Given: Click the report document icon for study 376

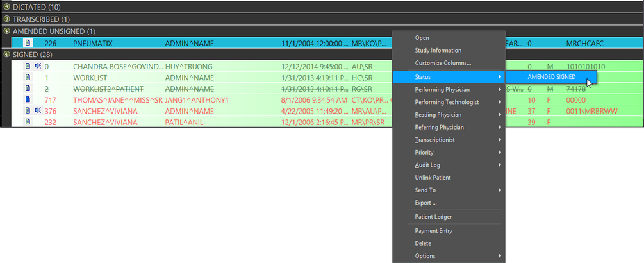Looking at the screenshot, I should 28,110.
